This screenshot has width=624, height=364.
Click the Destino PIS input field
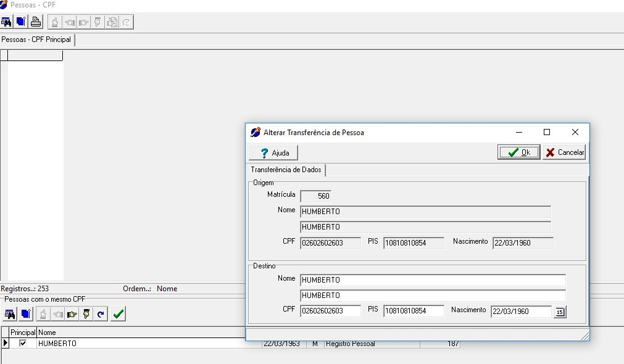tap(413, 312)
